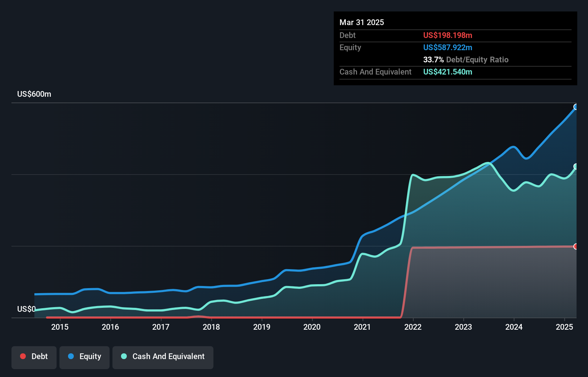588x377 pixels.
Task: Select the 2024 x-axis label
Action: 514,327
